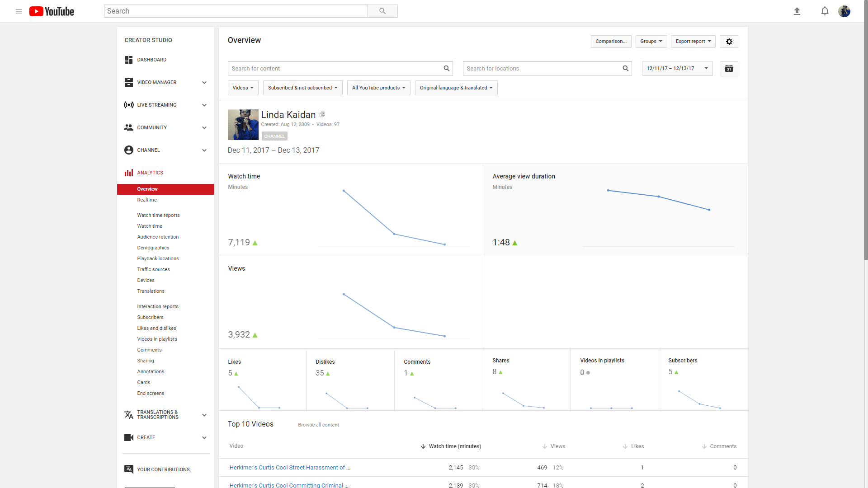Viewport: 868px width, 488px height.
Task: Open Original language & translated dropdown
Action: pos(456,88)
